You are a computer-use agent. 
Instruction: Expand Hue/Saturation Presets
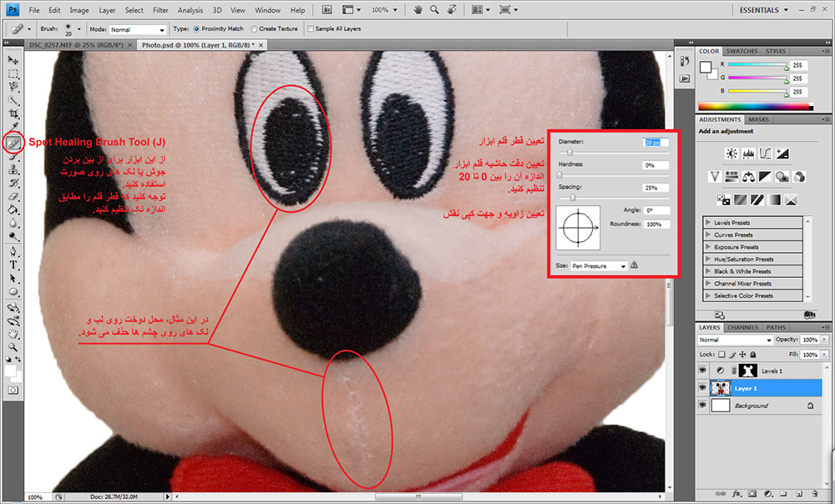click(708, 260)
